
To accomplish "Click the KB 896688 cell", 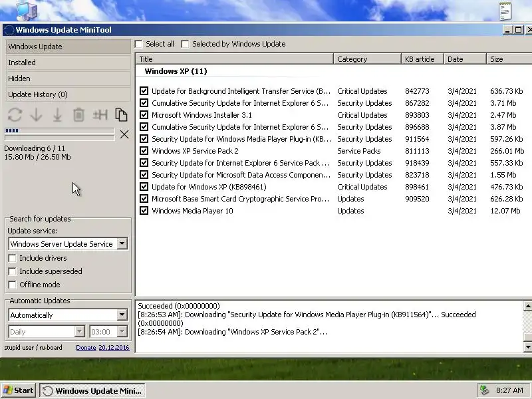I will (x=417, y=127).
